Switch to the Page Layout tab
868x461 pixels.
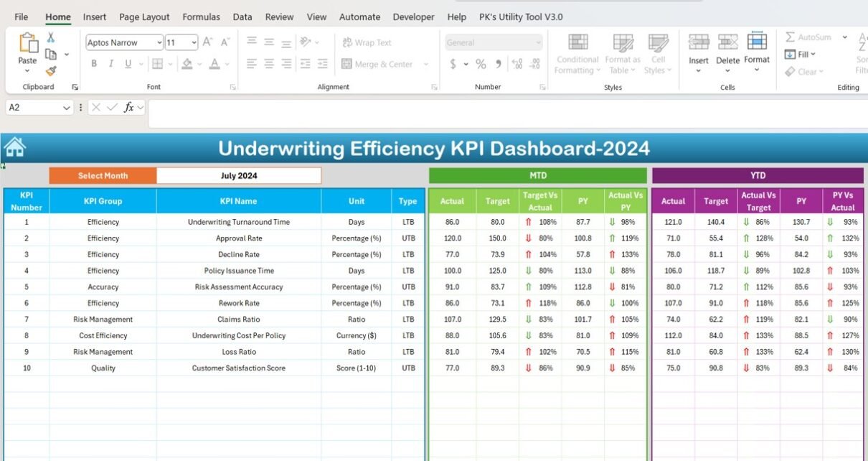click(x=144, y=17)
